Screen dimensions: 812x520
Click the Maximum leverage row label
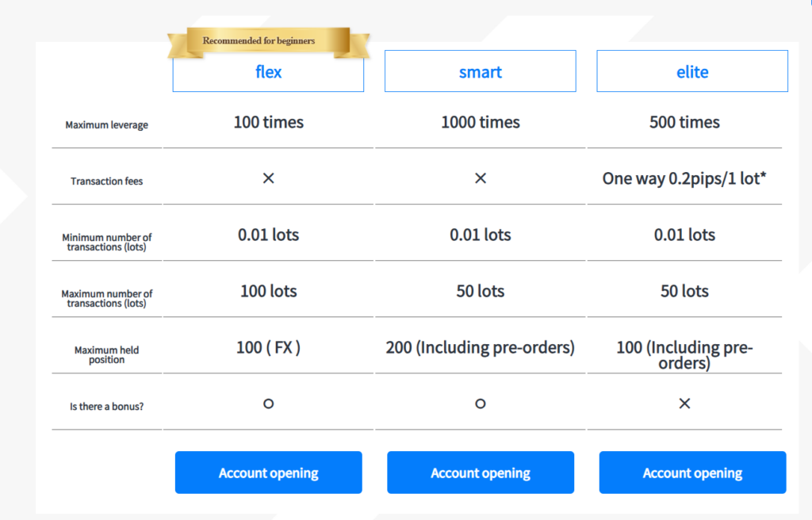tap(106, 125)
